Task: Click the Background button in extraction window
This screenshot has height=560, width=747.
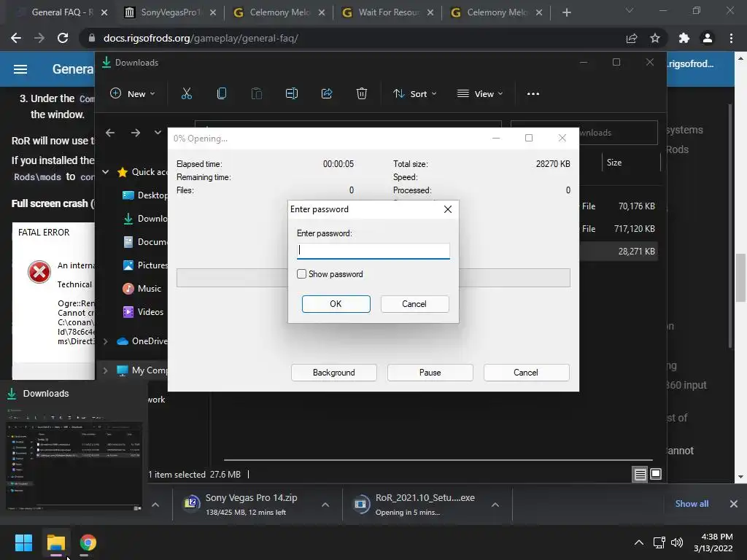Action: [x=334, y=373]
